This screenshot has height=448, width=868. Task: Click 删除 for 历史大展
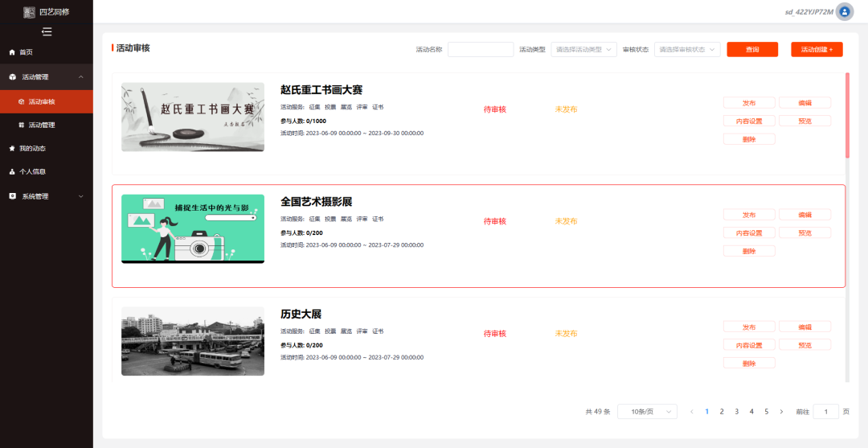[749, 364]
